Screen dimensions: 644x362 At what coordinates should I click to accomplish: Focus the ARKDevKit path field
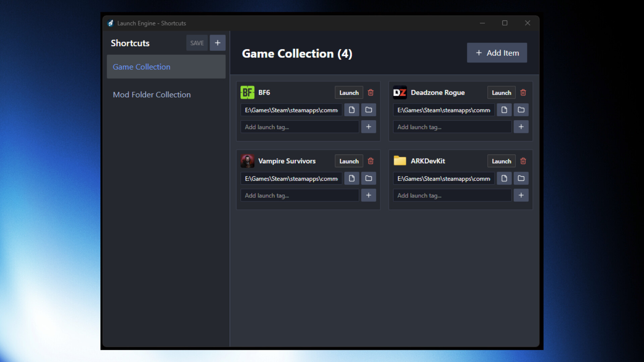coord(444,178)
